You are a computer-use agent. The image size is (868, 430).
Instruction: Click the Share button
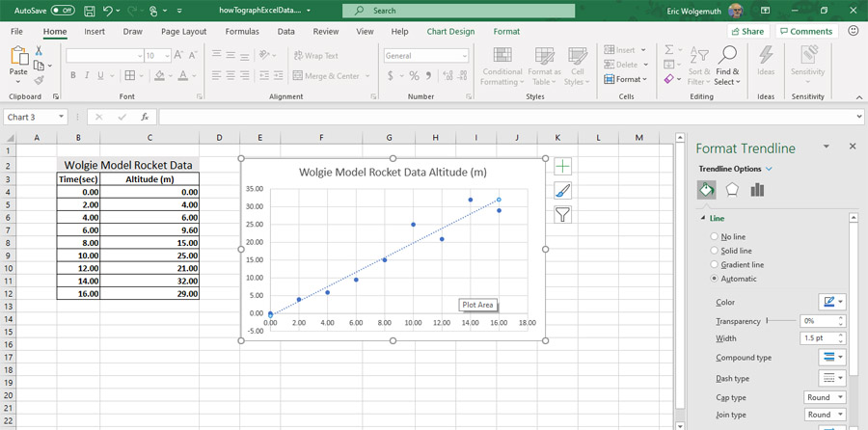747,31
